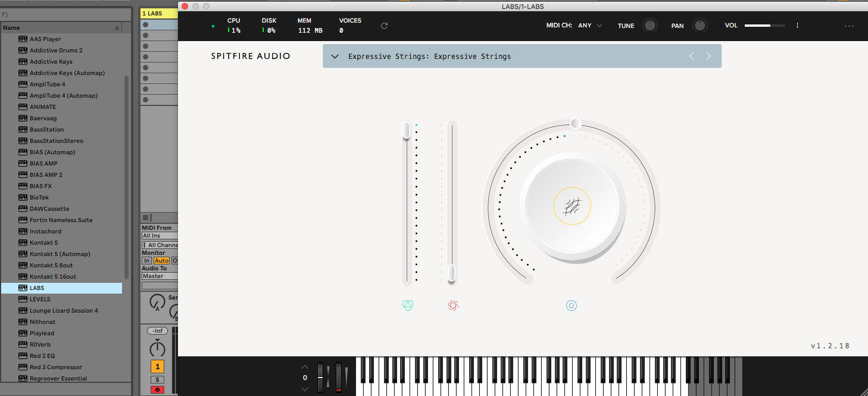The width and height of the screenshot is (868, 396).
Task: Click the VST icon next to AAS Player
Action: point(23,39)
